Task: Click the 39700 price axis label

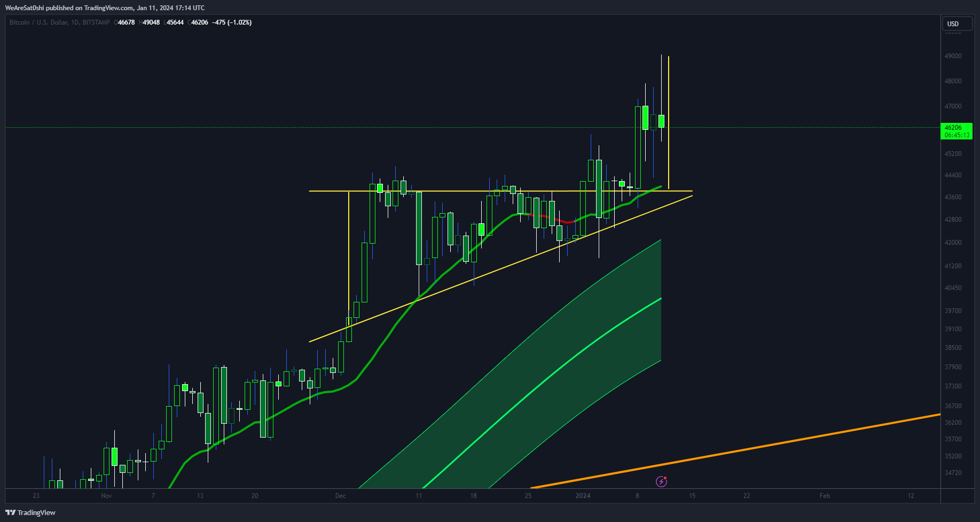Action: pos(953,311)
